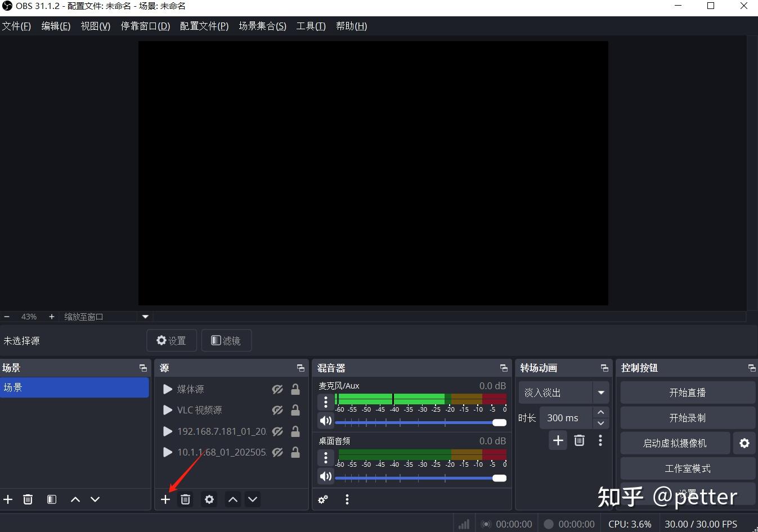Viewport: 758px width, 532px height.
Task: Adjust the 麦克风/Aux volume slider
Action: pos(499,422)
